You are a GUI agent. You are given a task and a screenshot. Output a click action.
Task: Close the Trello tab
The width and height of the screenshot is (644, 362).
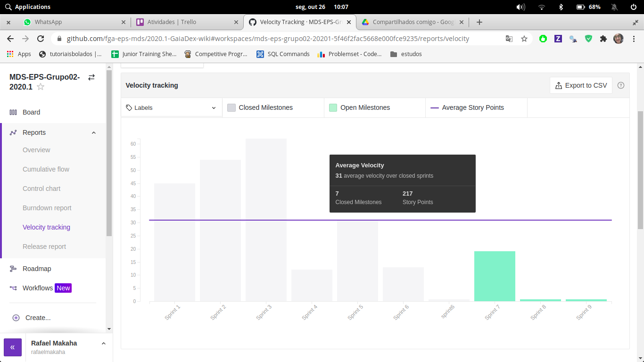pos(236,22)
